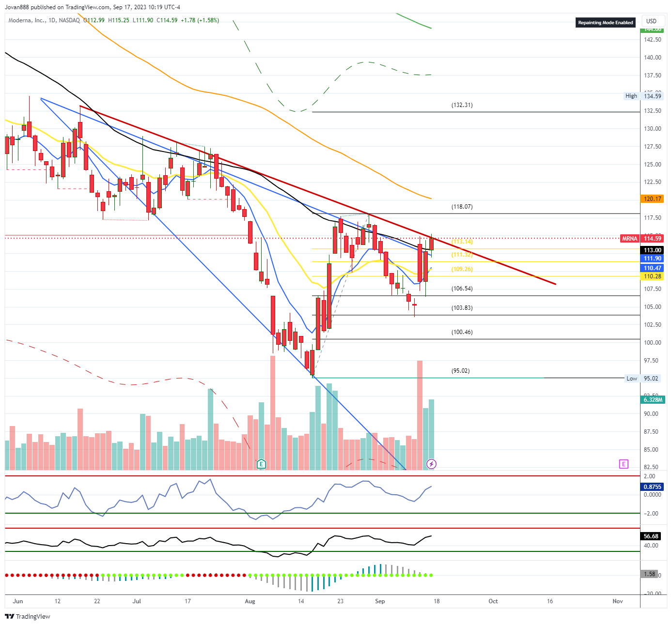This screenshot has height=625, width=672.
Task: Click the Aug label on time axis
Action: click(x=250, y=601)
